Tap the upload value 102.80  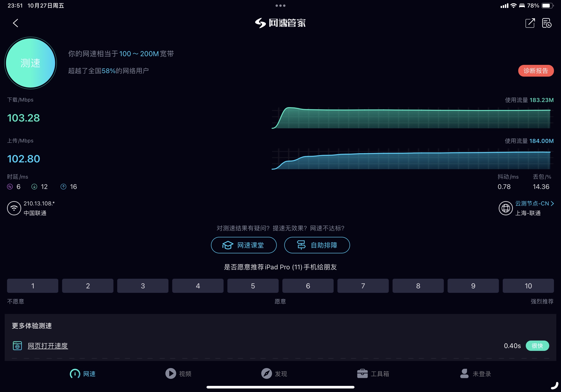(x=23, y=159)
